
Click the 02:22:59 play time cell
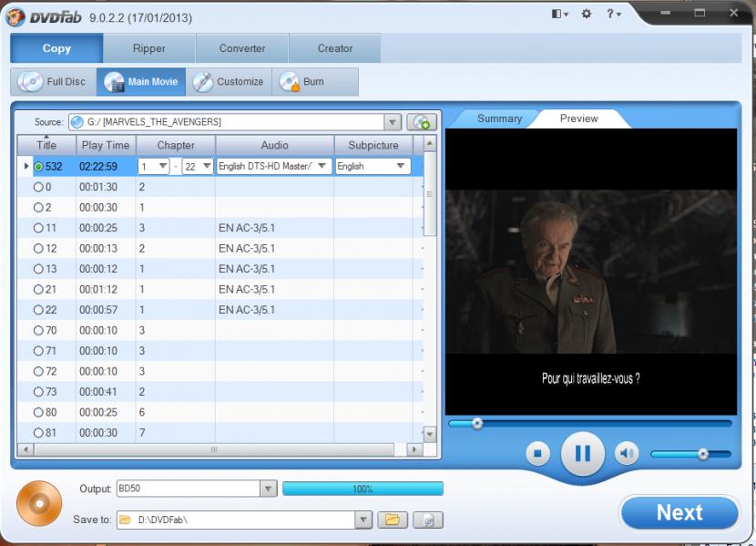[98, 167]
